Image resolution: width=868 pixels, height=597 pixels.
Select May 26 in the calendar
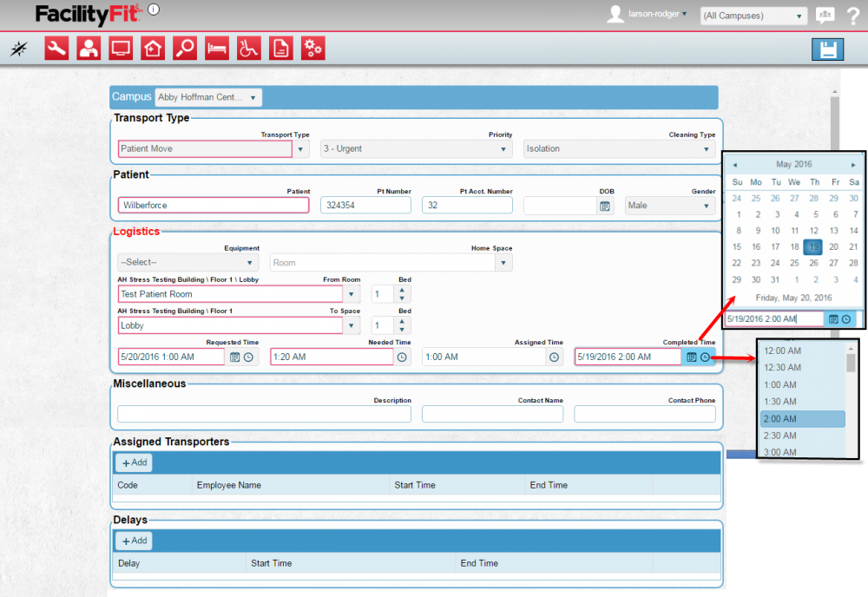[x=814, y=263]
